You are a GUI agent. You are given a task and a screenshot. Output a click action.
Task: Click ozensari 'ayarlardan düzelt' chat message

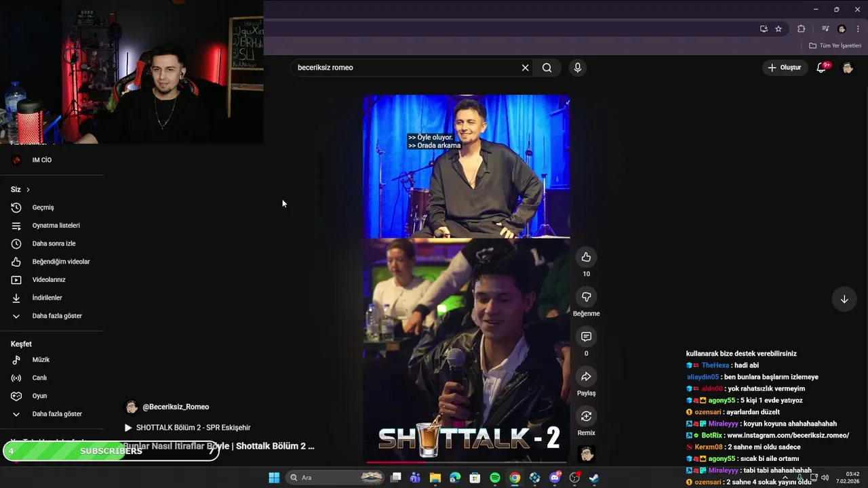(x=732, y=412)
